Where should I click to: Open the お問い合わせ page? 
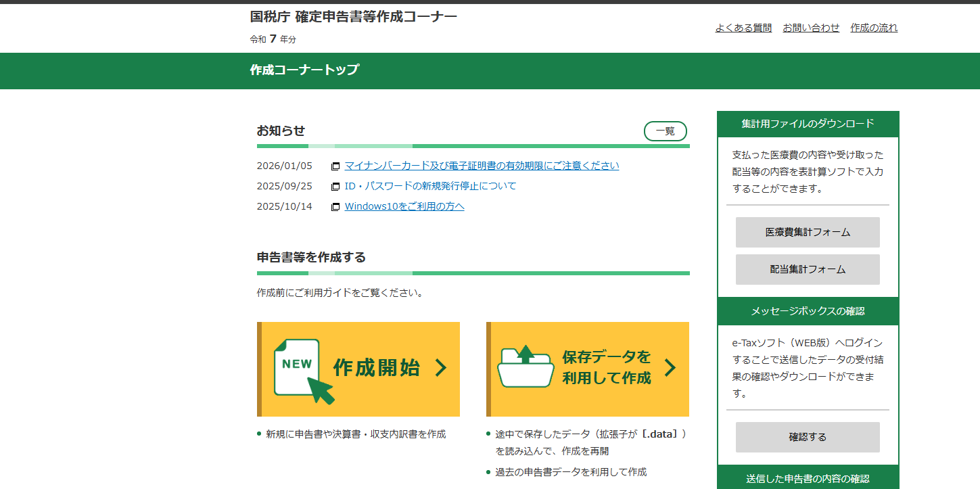pos(810,28)
